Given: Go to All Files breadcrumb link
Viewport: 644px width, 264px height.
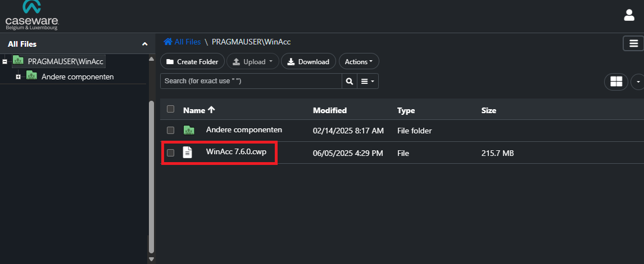Looking at the screenshot, I should click(x=188, y=42).
